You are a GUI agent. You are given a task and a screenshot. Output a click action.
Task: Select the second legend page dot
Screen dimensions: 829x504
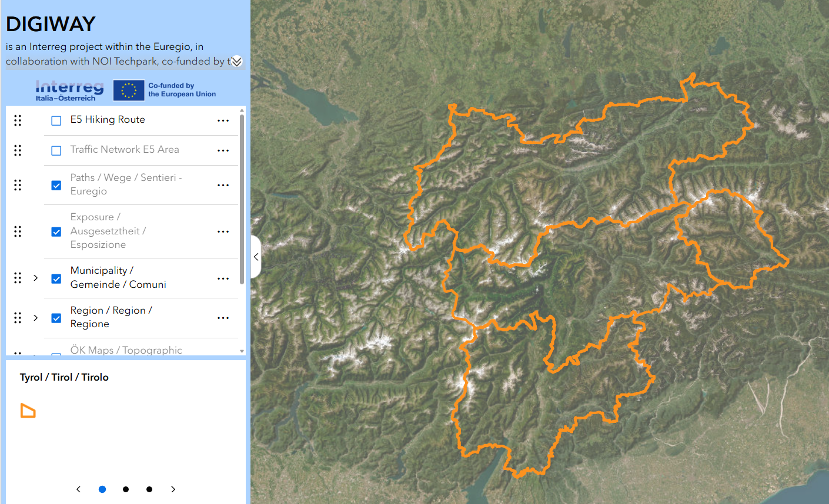[126, 489]
